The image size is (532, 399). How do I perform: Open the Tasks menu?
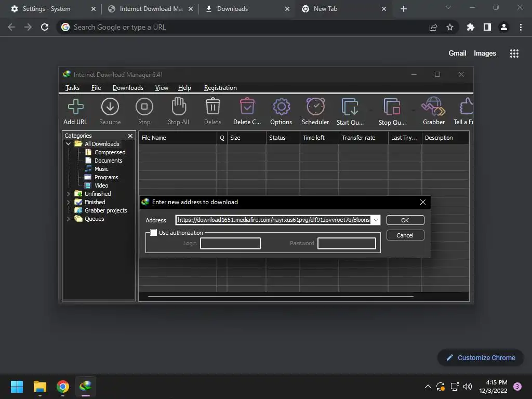(x=72, y=88)
